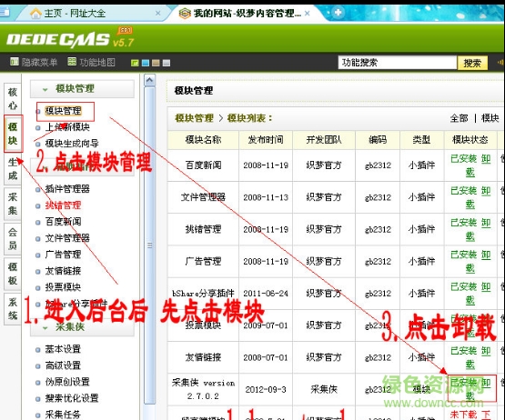Open the 模块生成向导 menu link
Image resolution: width=505 pixels, height=420 pixels.
[72, 144]
